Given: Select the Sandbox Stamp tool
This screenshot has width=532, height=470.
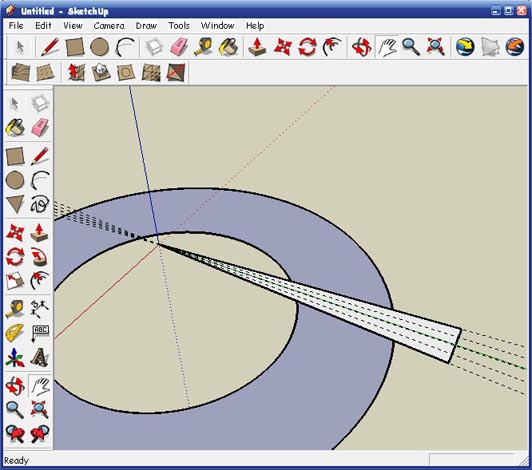Looking at the screenshot, I should pyautogui.click(x=101, y=72).
